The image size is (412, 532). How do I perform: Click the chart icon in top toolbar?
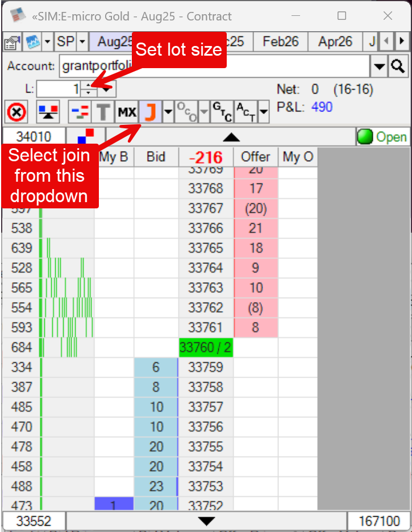pyautogui.click(x=31, y=42)
